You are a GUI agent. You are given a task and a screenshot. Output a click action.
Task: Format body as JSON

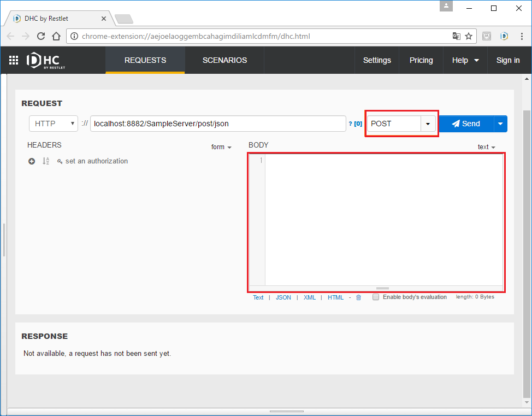[x=283, y=297]
